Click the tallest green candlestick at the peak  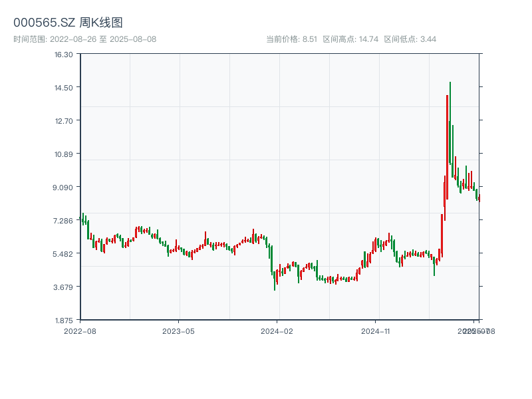pyautogui.click(x=450, y=123)
